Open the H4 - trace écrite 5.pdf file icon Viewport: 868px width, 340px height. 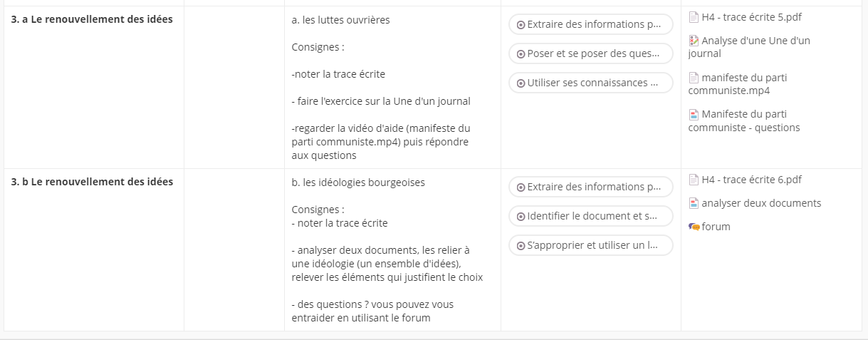coord(694,17)
